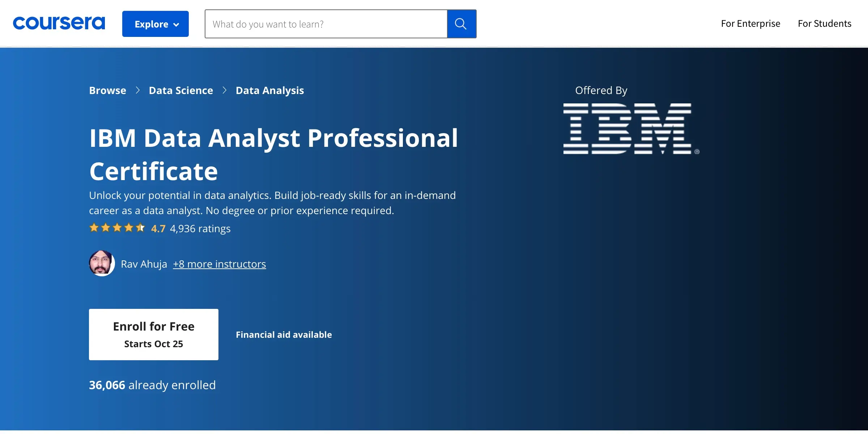868x434 pixels.
Task: Focus the 'What do you want to learn?' search box
Action: [326, 24]
